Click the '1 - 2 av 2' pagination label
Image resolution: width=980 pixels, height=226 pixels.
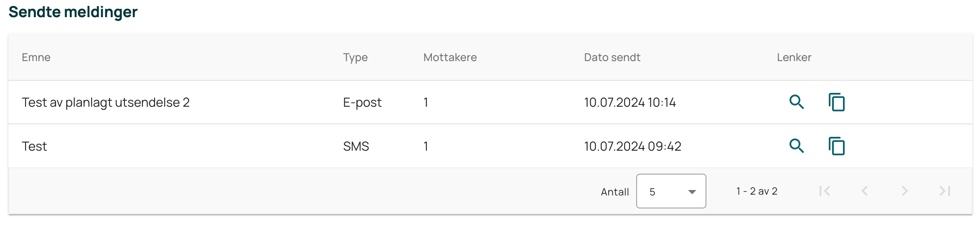coord(757,191)
